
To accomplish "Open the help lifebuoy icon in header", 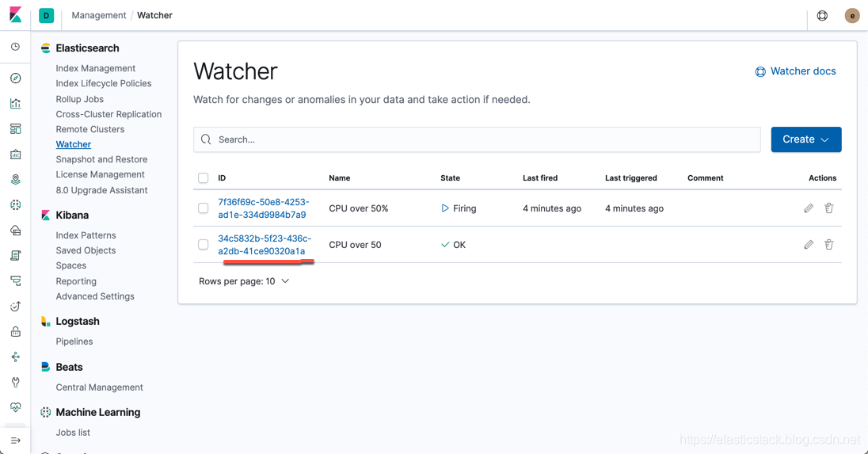I will [823, 16].
